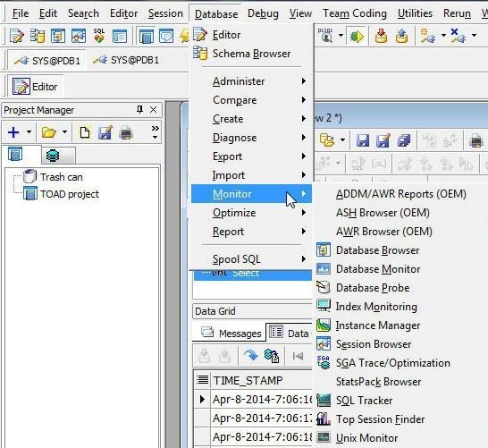The width and height of the screenshot is (488, 448).
Task: Click the Save project icon in Project Manager
Action: point(105,132)
